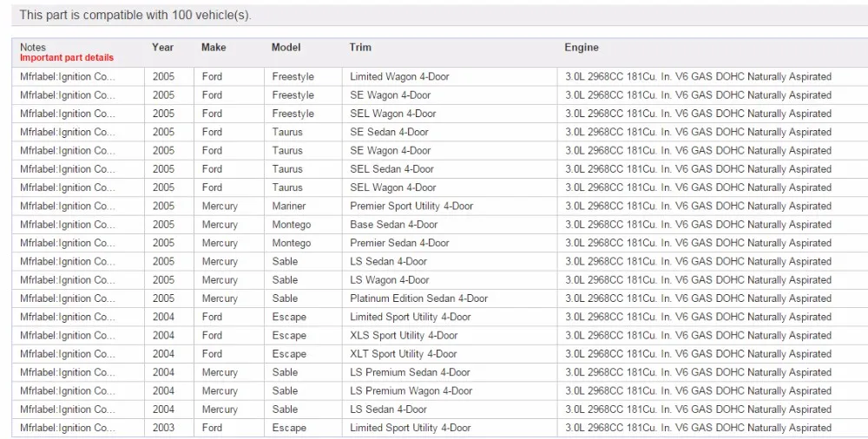
Task: Click 'Mfrlabel:Ignition Co...' in the Limited Wagon row
Action: (68, 76)
